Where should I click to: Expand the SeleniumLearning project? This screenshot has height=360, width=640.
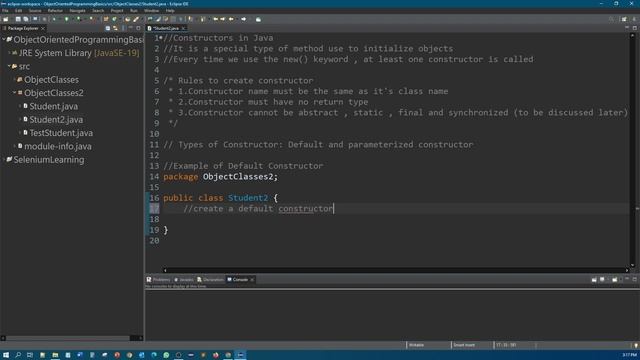tap(4, 160)
